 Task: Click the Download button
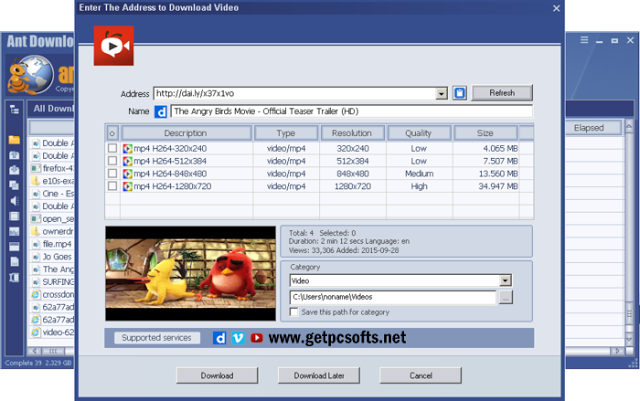pos(217,375)
